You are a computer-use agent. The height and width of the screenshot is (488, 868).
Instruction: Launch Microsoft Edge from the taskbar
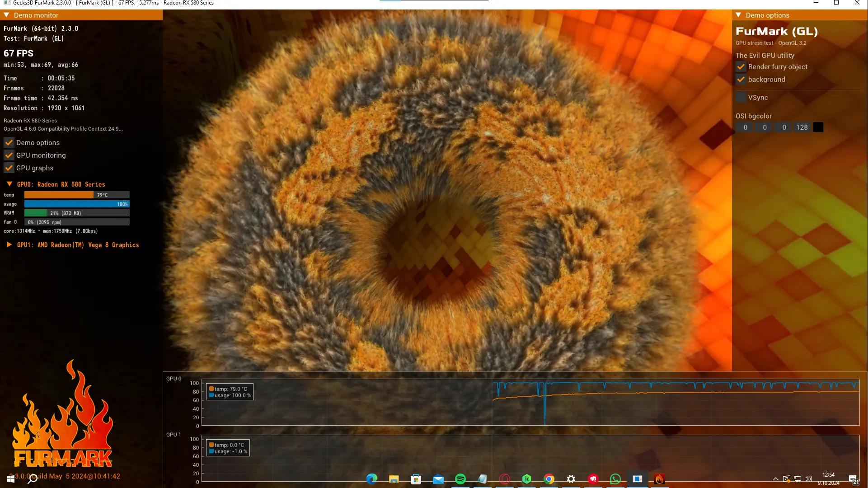tap(372, 479)
